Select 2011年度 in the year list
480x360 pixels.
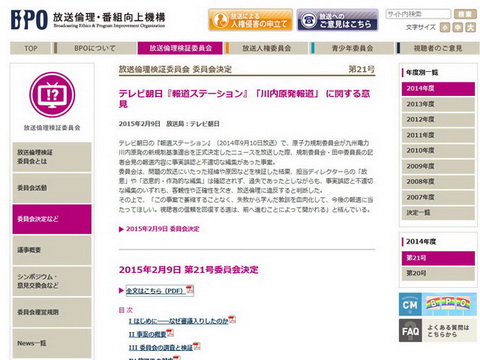438,135
